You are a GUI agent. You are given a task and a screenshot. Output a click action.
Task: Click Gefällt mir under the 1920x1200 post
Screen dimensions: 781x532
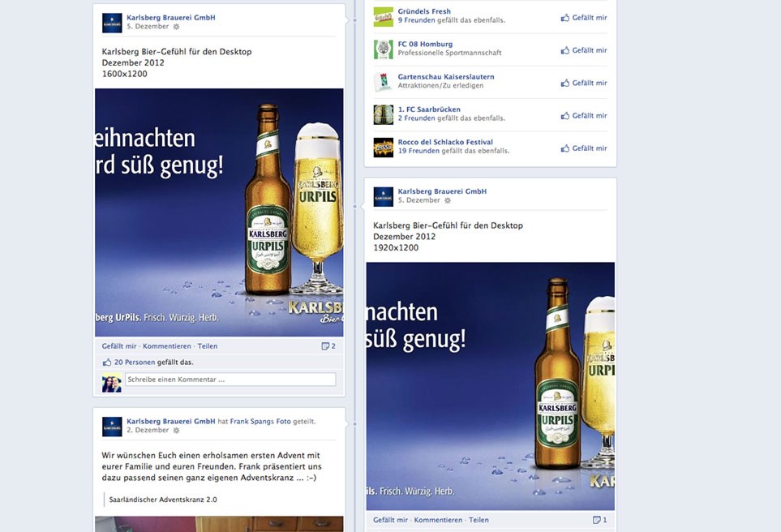(391, 520)
